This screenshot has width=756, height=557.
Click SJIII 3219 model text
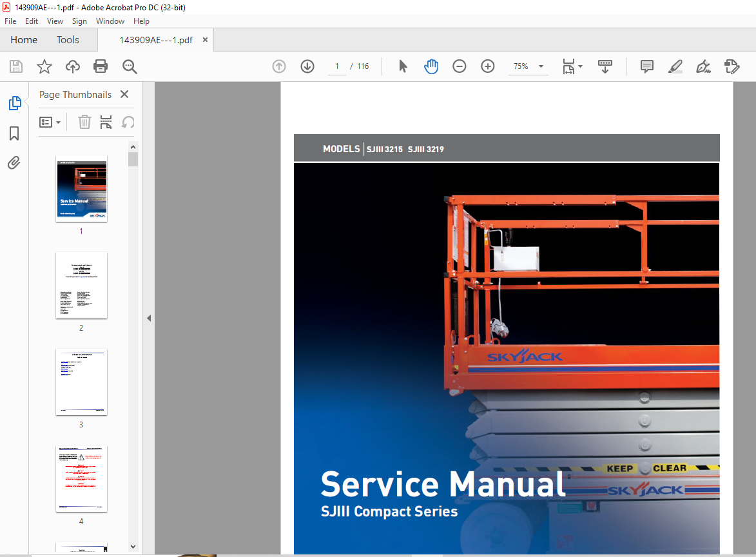[426, 150]
